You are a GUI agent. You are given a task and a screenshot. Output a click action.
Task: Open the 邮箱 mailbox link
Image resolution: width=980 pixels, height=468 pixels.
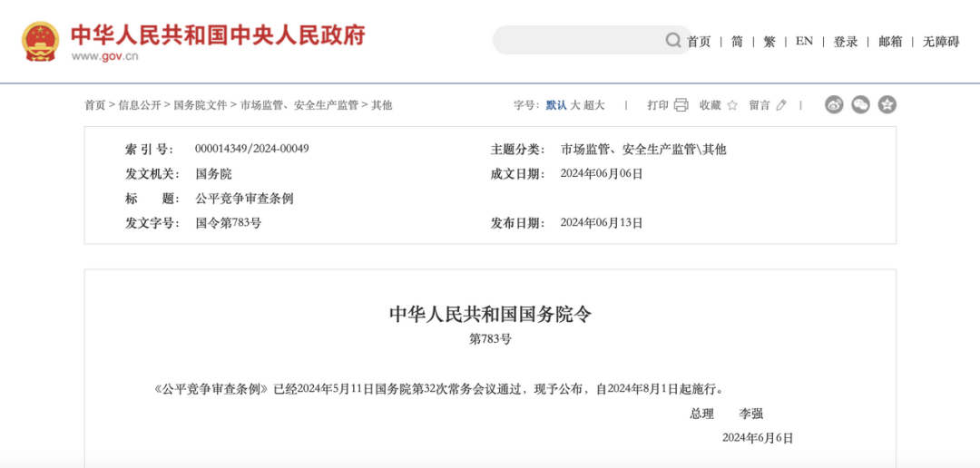pos(890,42)
